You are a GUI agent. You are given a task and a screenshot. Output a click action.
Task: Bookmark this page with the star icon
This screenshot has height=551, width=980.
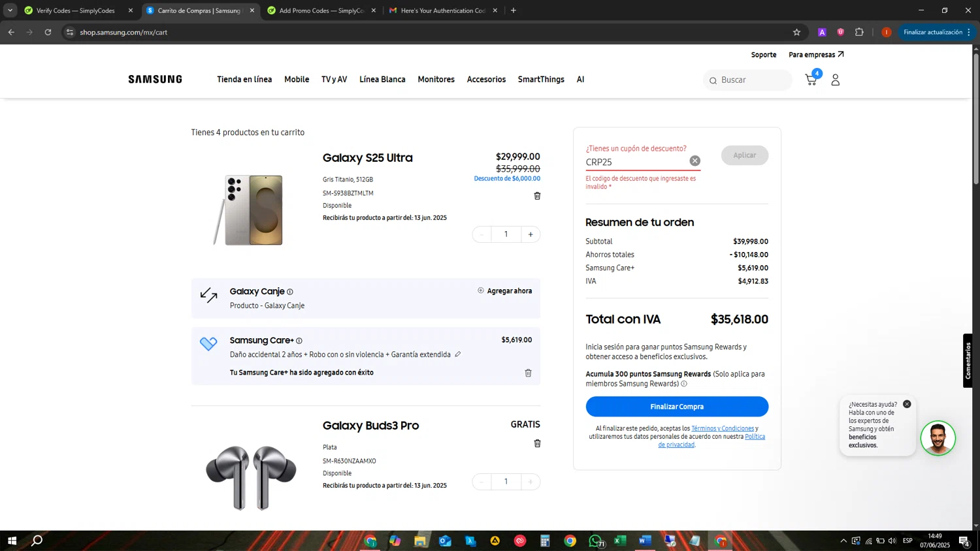pyautogui.click(x=796, y=32)
